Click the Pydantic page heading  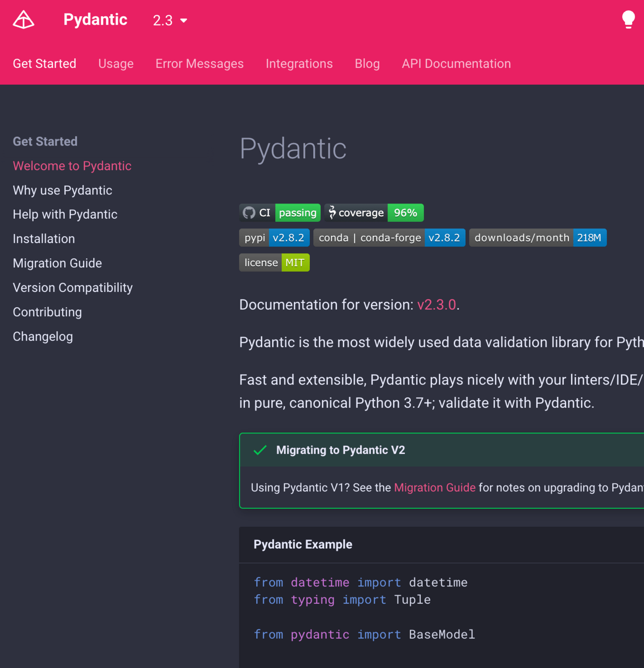click(x=293, y=148)
